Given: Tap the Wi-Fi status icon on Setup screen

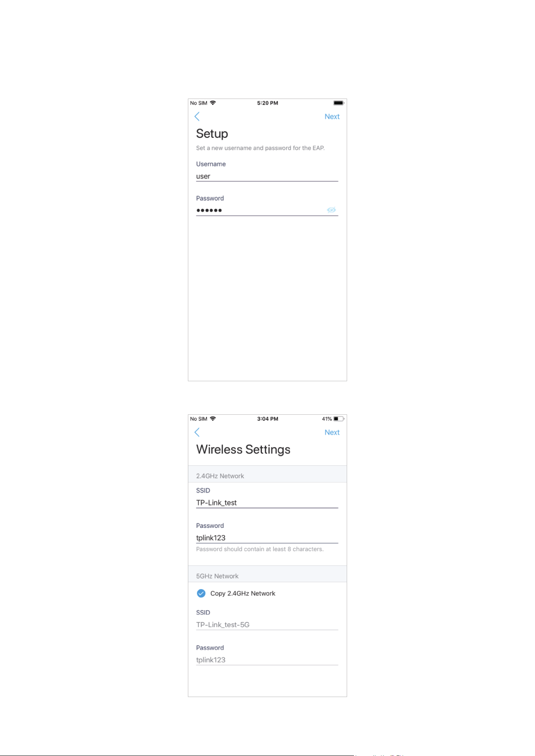Looking at the screenshot, I should click(x=213, y=103).
